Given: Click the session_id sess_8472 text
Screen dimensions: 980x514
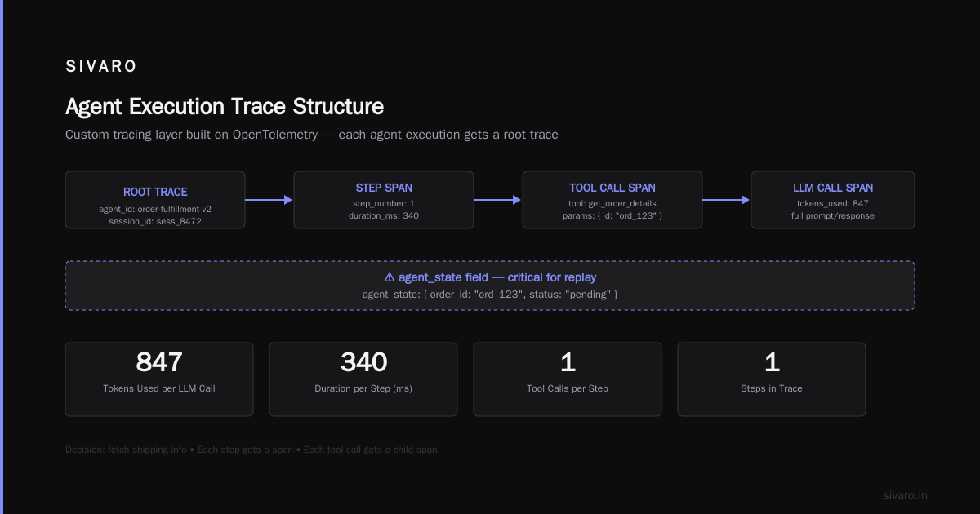Looking at the screenshot, I should (155, 222).
